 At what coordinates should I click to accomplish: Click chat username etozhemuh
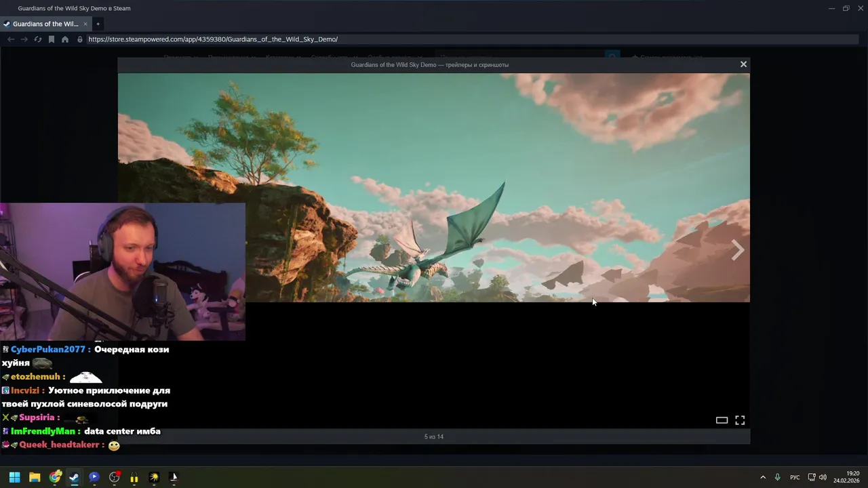(x=35, y=377)
